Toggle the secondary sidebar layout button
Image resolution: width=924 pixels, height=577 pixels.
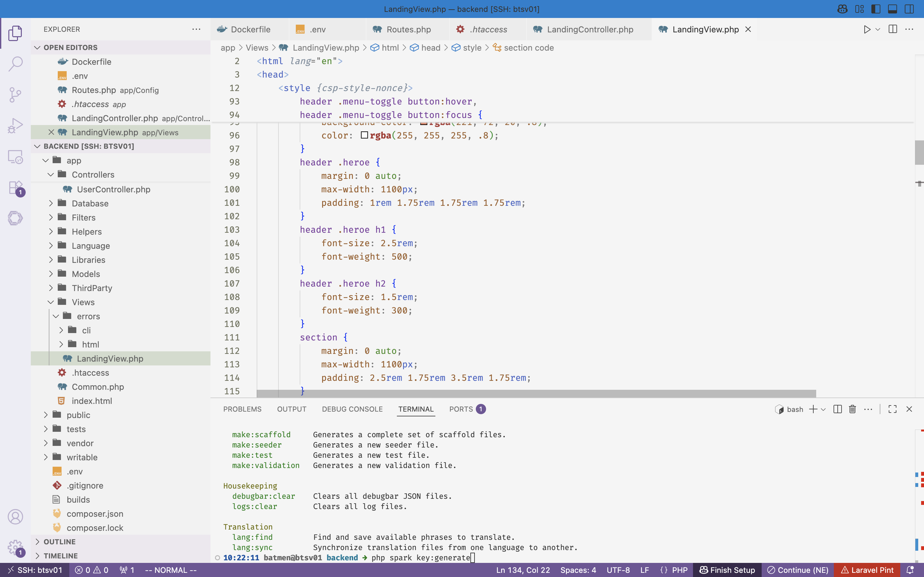click(x=909, y=9)
